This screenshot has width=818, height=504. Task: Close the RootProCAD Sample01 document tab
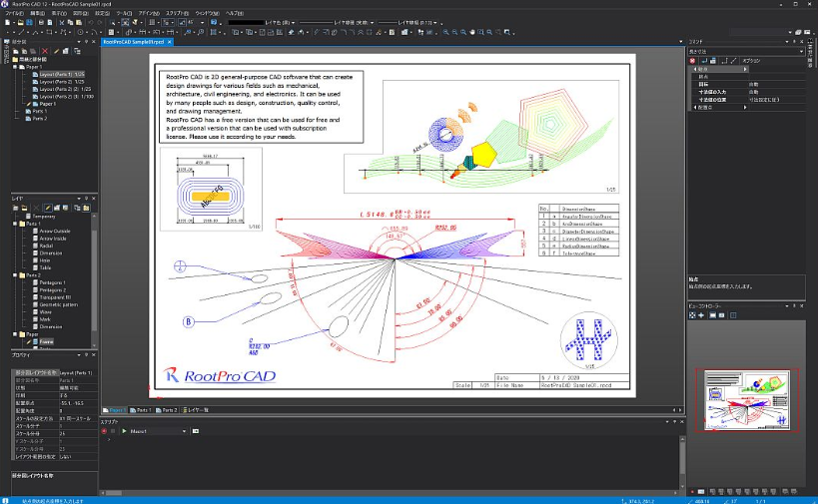pos(171,42)
